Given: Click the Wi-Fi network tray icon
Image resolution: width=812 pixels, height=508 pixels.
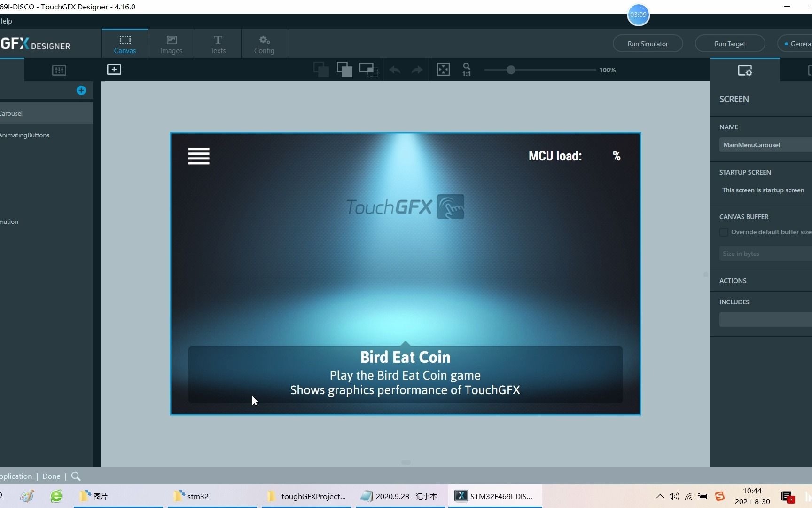Looking at the screenshot, I should click(x=688, y=496).
